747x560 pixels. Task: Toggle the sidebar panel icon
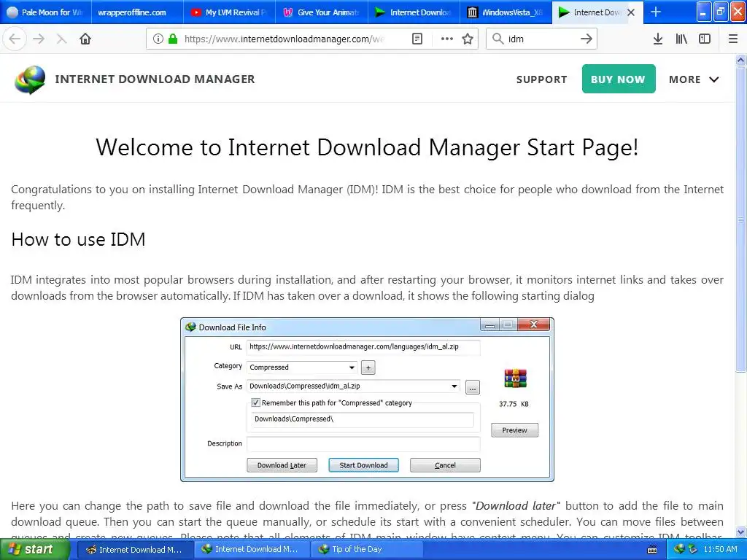[x=705, y=39]
